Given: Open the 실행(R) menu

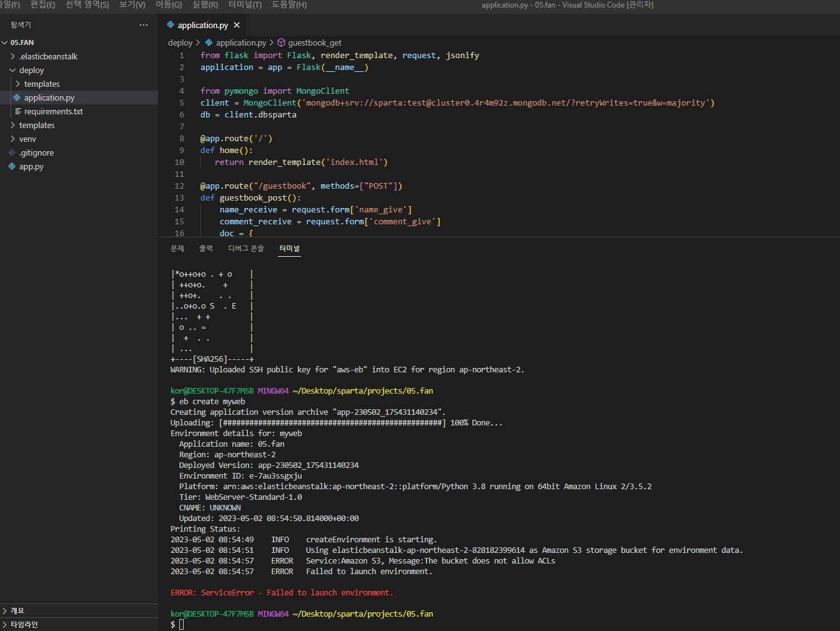Looking at the screenshot, I should 205,4.
